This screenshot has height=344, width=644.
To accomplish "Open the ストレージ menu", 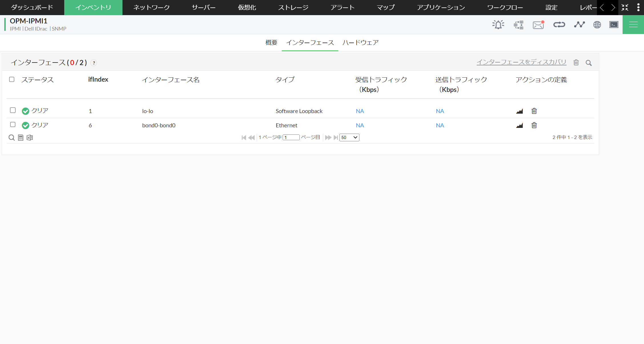I will (x=293, y=7).
